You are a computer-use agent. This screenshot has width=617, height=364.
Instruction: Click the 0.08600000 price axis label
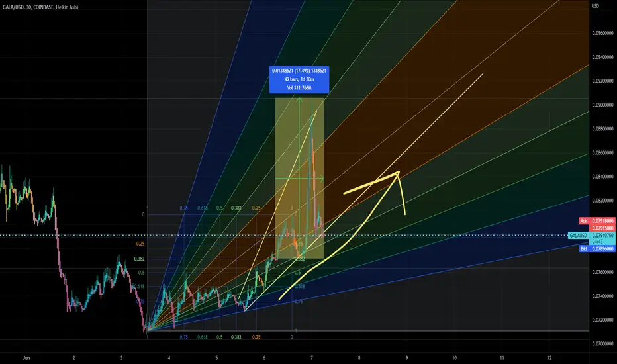pyautogui.click(x=603, y=153)
